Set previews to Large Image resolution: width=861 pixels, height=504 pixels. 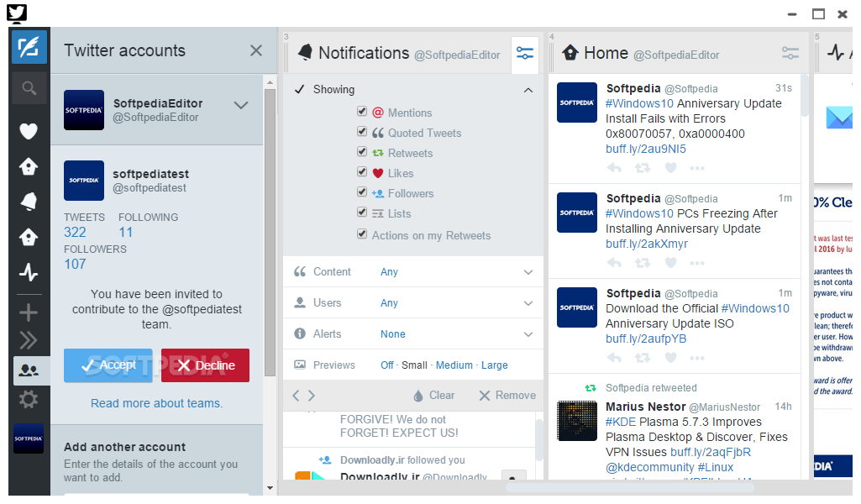coord(494,365)
